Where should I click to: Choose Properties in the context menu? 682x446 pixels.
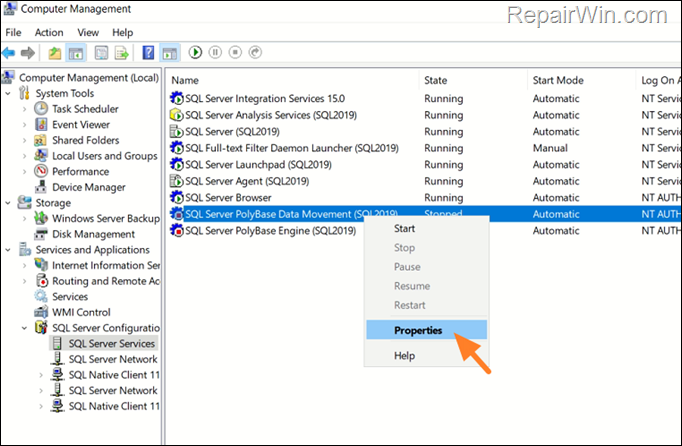click(426, 330)
